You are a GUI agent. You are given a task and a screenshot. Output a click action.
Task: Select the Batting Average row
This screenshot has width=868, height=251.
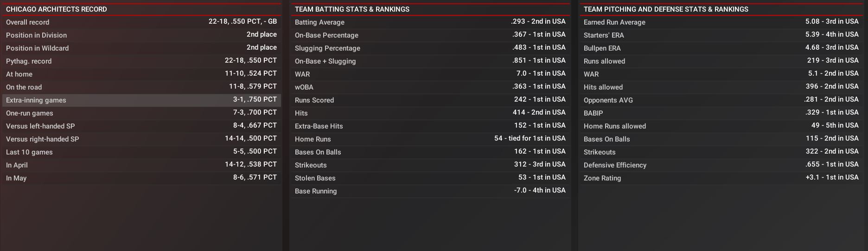[430, 22]
